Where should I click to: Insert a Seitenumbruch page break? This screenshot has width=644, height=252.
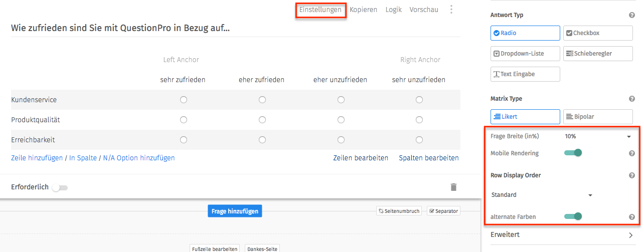pyautogui.click(x=399, y=211)
